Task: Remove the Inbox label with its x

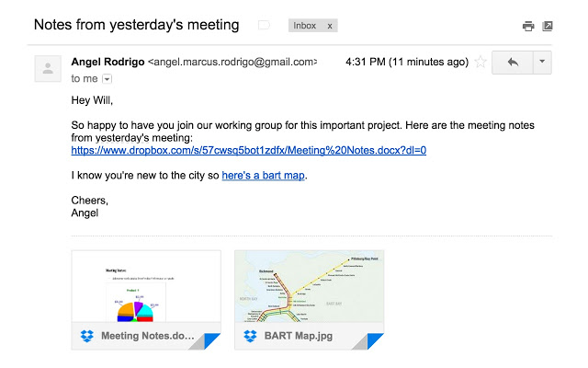Action: tap(329, 26)
